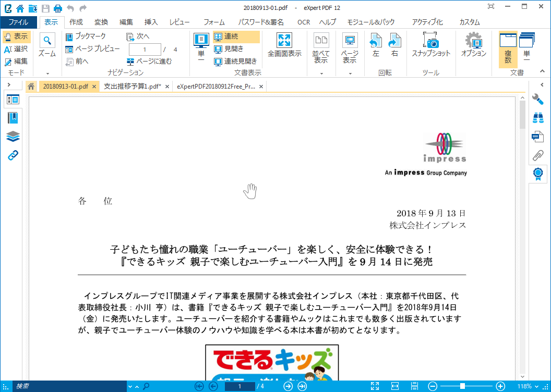Click the full screen icon in status bar
551x392 pixels.
(x=375, y=386)
